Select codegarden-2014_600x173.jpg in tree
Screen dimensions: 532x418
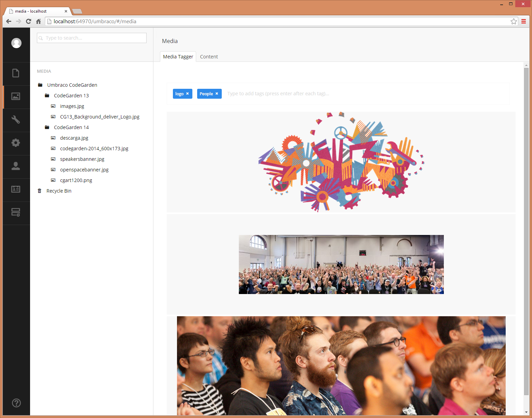[x=94, y=149]
